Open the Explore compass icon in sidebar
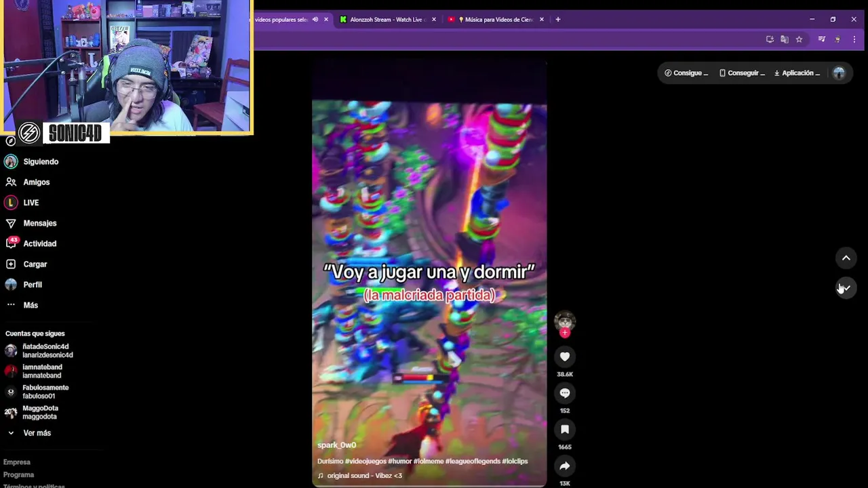868x488 pixels. click(x=10, y=141)
